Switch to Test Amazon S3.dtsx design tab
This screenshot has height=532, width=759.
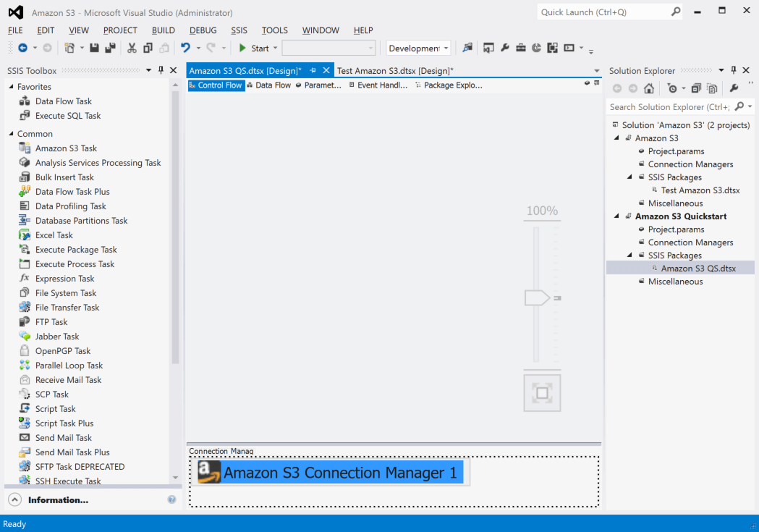(x=395, y=71)
